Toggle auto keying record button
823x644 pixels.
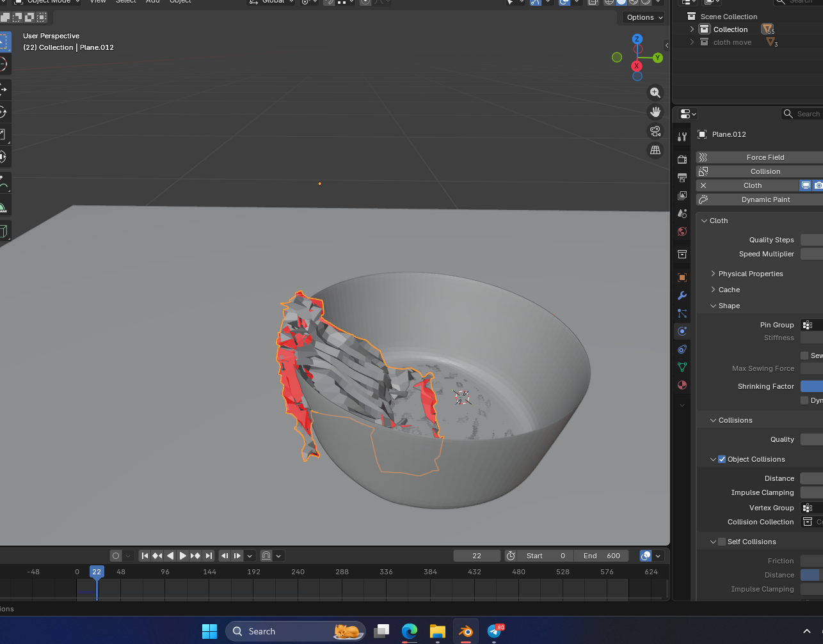pyautogui.click(x=116, y=556)
